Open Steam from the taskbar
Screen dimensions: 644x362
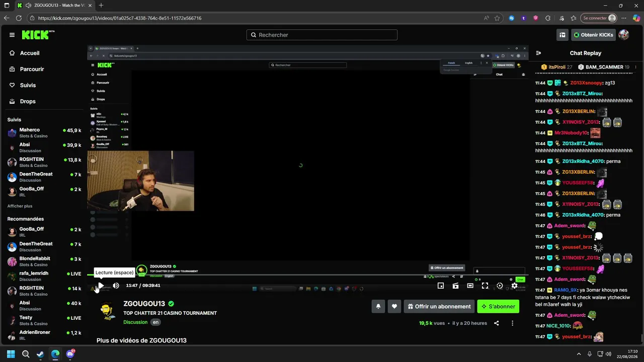coord(40,354)
